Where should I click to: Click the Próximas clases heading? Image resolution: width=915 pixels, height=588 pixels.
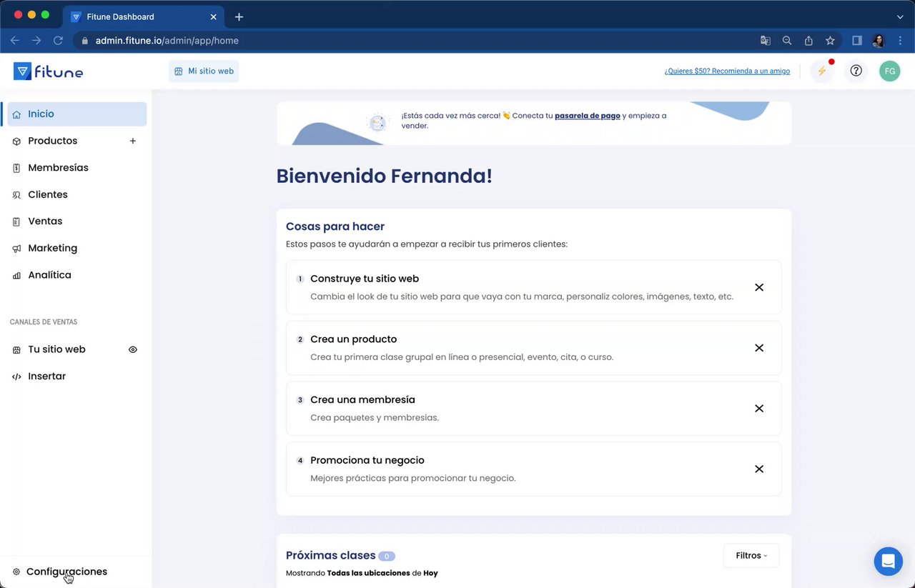pyautogui.click(x=330, y=555)
